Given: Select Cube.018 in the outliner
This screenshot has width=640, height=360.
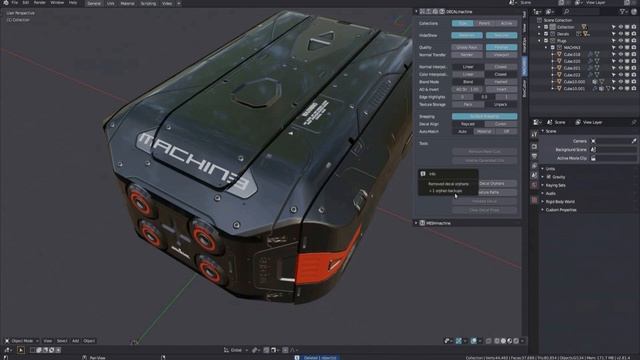Looking at the screenshot, I should [x=572, y=54].
